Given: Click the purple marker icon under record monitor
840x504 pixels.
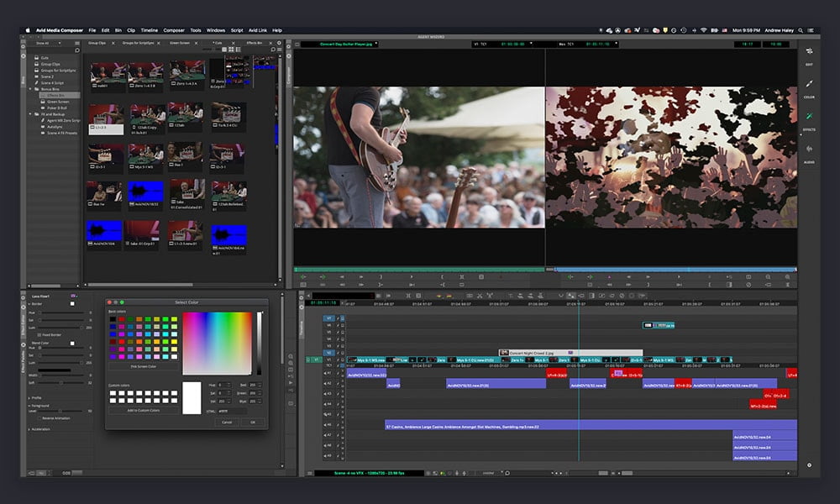Looking at the screenshot, I should pyautogui.click(x=609, y=277).
